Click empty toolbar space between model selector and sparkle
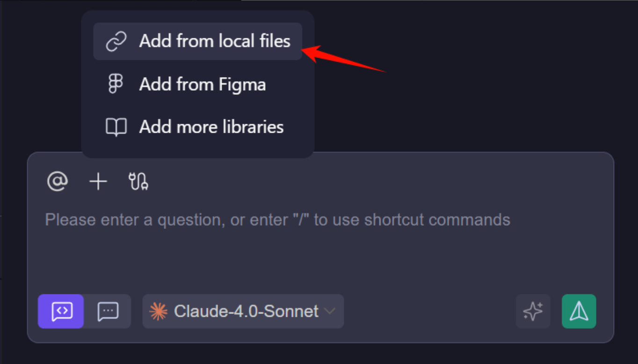 (429, 311)
